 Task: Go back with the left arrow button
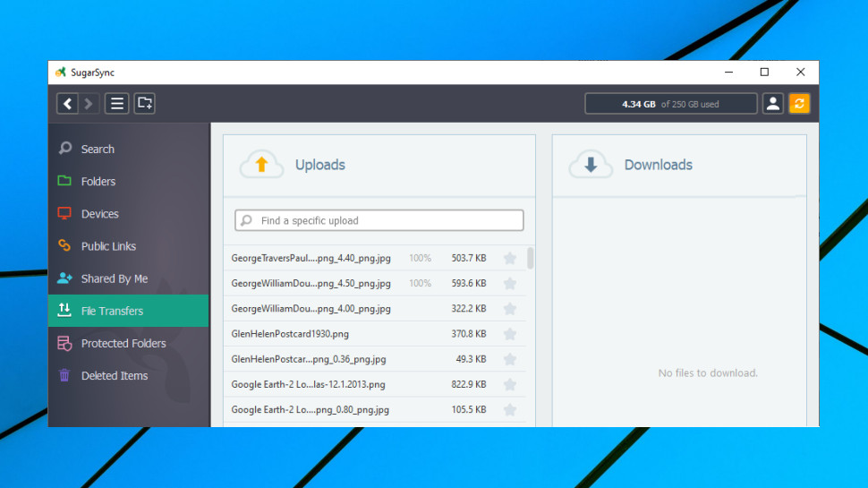pos(67,104)
